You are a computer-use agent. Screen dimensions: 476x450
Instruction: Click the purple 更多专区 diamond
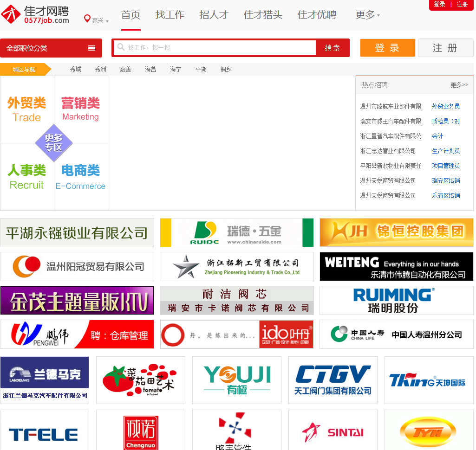[54, 143]
